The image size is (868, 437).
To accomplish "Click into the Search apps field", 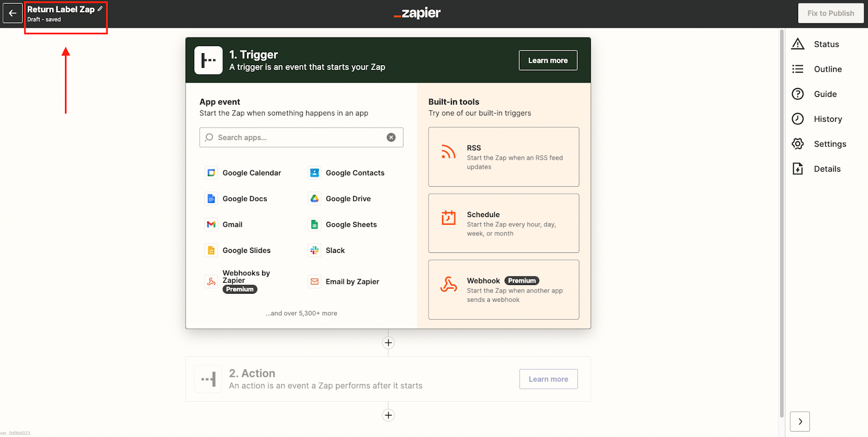I will [301, 137].
